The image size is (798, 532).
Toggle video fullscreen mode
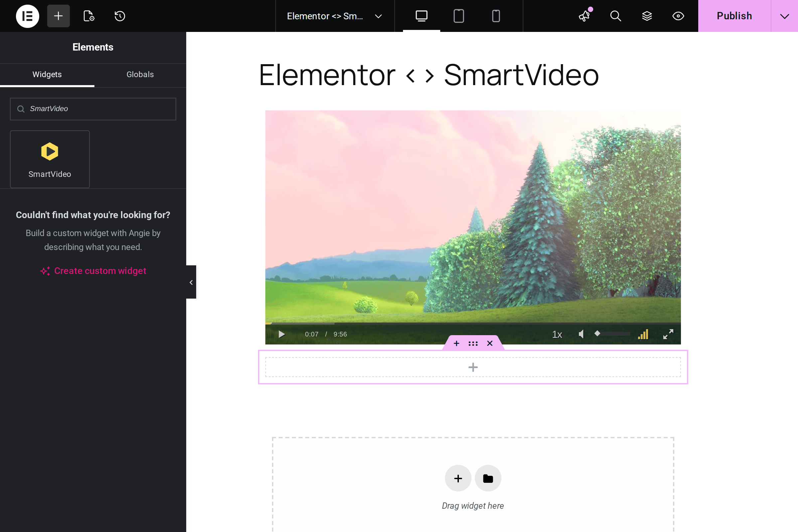(x=668, y=334)
